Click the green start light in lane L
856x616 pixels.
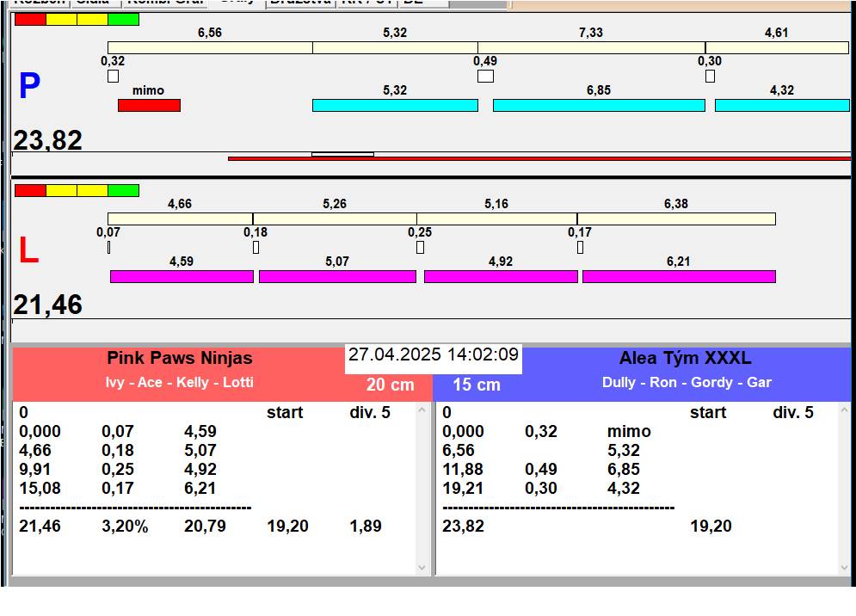124,190
